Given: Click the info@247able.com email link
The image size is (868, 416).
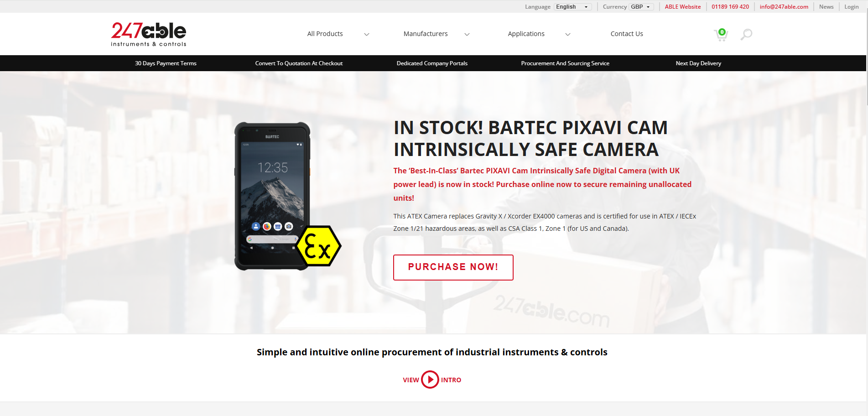Looking at the screenshot, I should (x=784, y=7).
